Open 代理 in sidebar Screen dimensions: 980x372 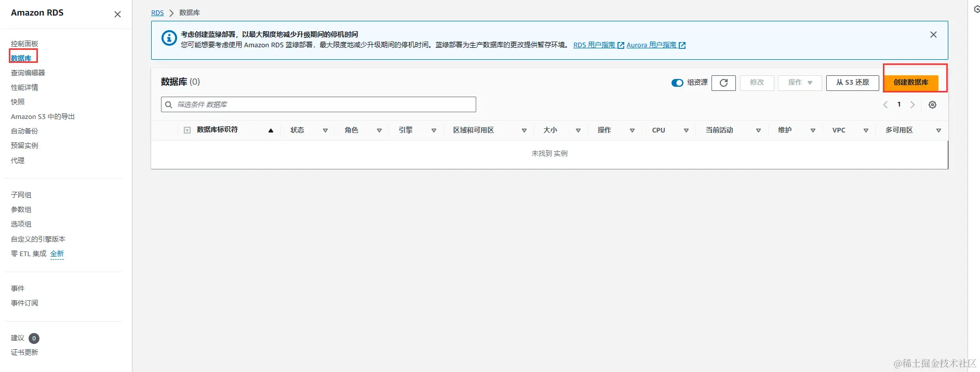[x=18, y=161]
